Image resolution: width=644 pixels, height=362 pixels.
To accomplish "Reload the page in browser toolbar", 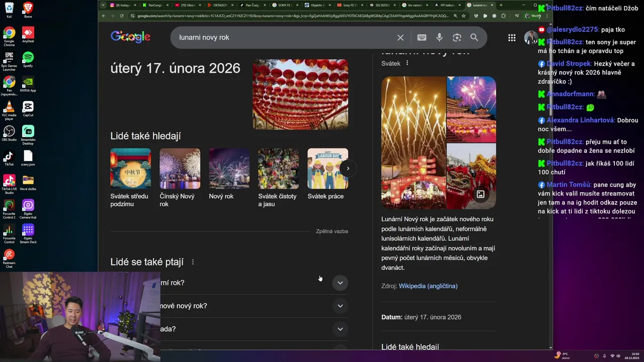I will click(121, 16).
